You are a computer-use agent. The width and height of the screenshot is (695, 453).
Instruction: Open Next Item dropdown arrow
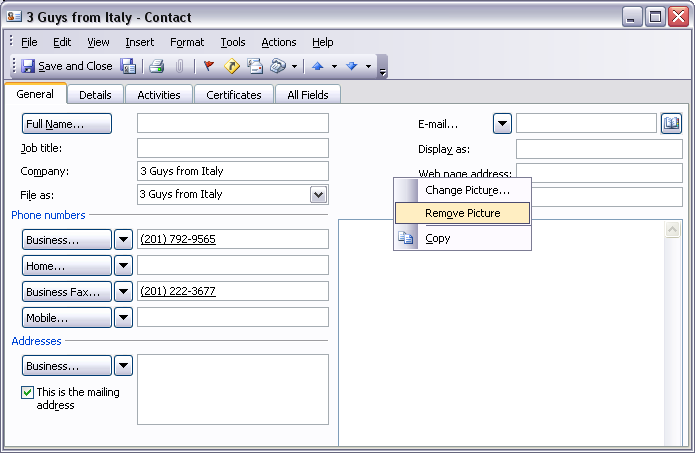(x=368, y=66)
